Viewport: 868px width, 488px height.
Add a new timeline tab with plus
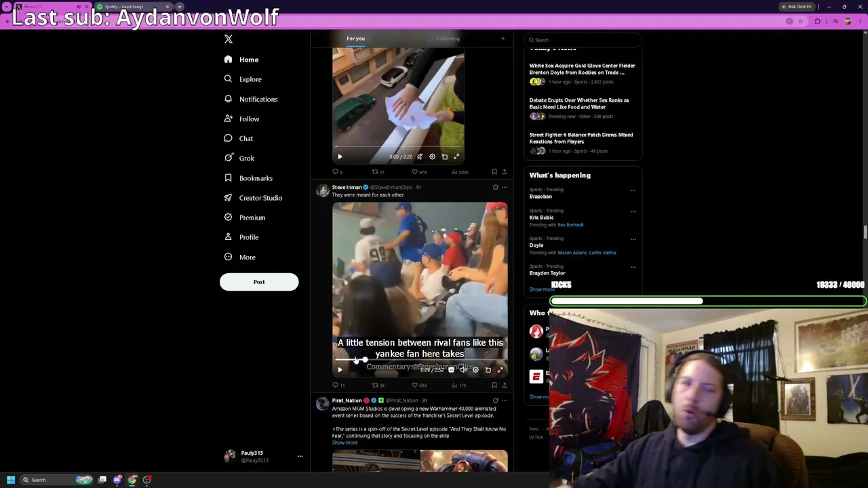(503, 39)
